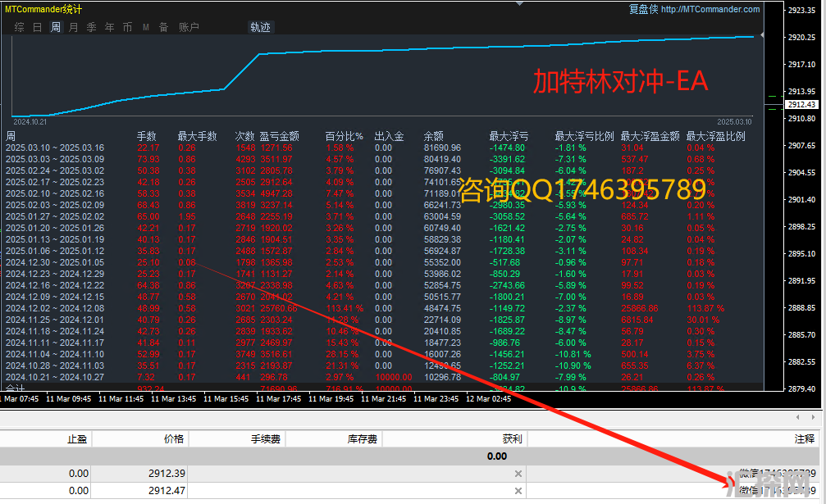Click price cell 2912.47

(x=167, y=491)
